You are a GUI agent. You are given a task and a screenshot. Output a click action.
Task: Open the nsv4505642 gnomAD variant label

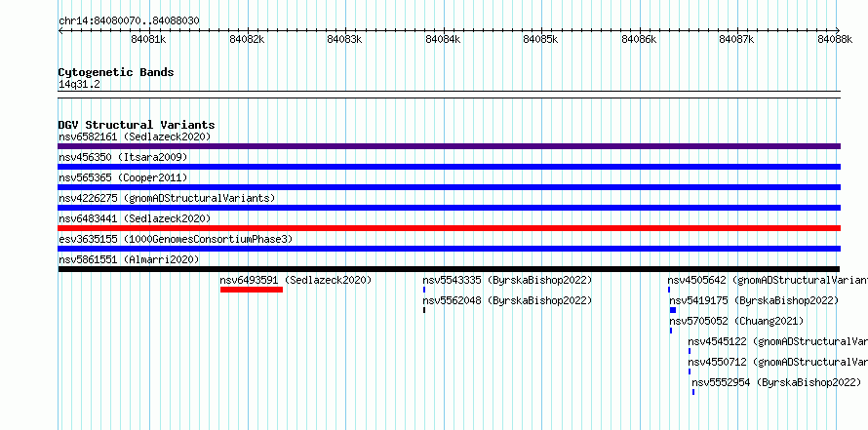[768, 280]
